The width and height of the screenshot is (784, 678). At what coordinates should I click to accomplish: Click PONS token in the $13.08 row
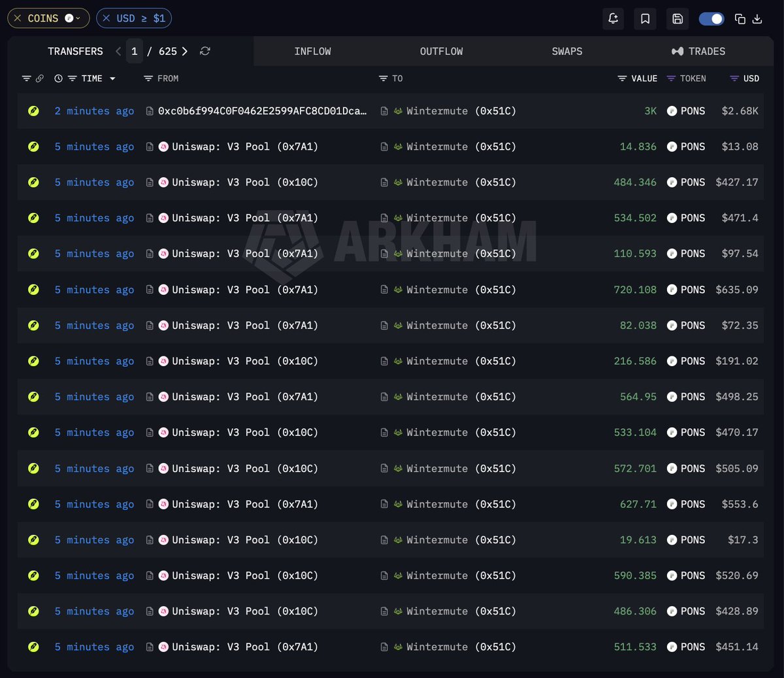coord(693,146)
